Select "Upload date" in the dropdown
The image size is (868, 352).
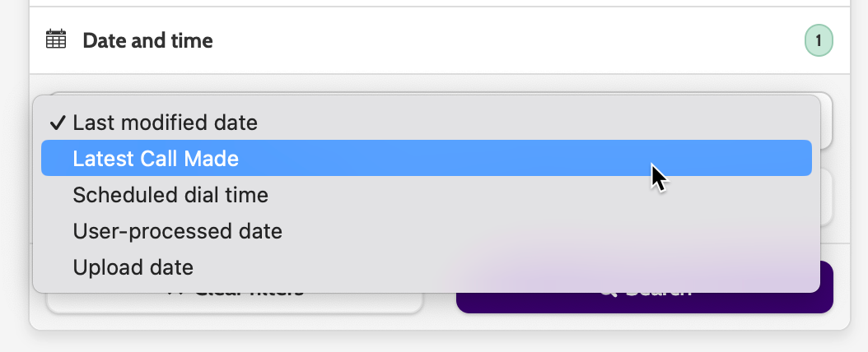[133, 267]
